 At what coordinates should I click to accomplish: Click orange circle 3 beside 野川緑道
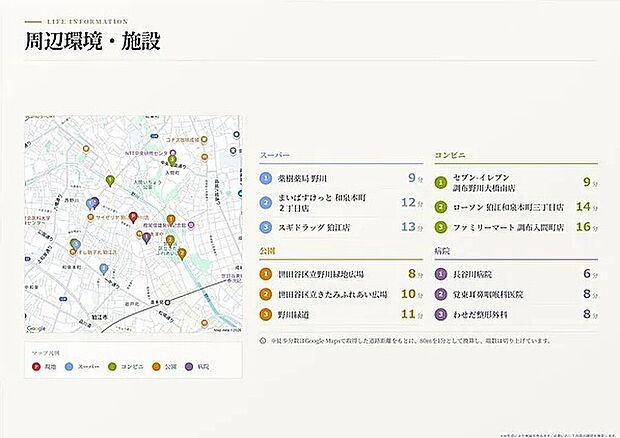266,315
